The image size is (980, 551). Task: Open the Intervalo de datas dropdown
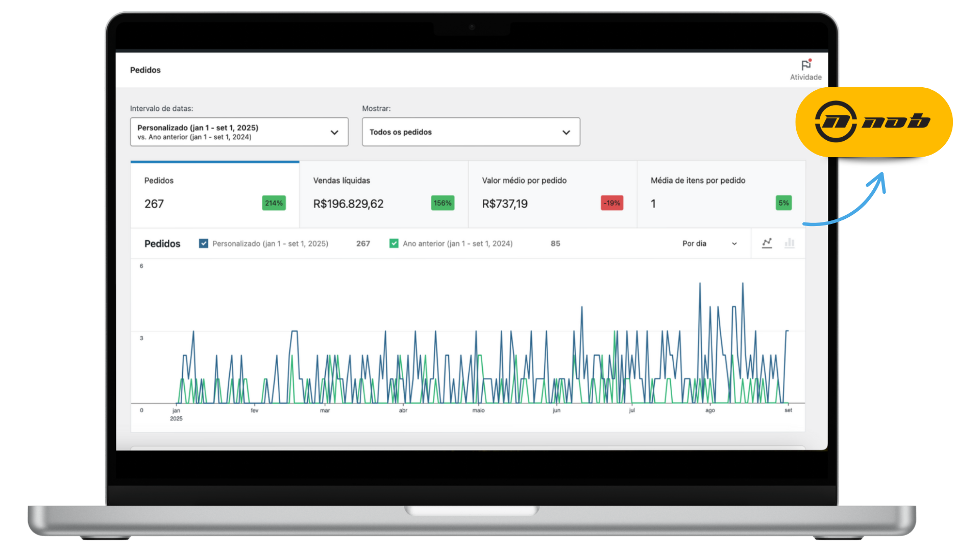coord(239,132)
